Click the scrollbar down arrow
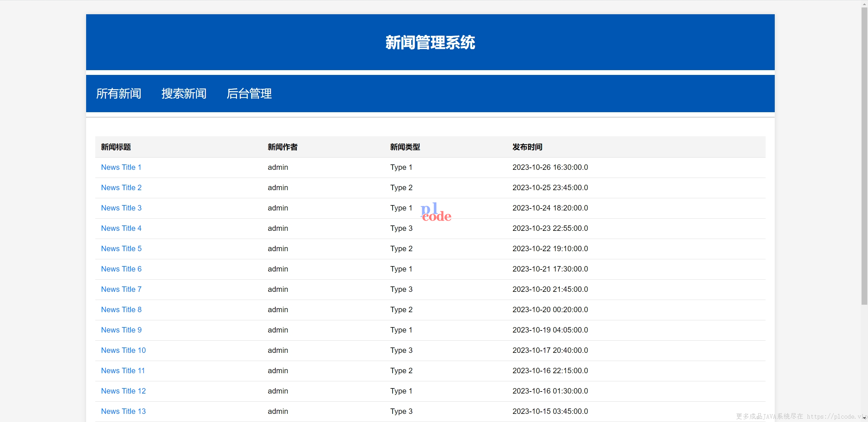868x422 pixels. pos(864,418)
